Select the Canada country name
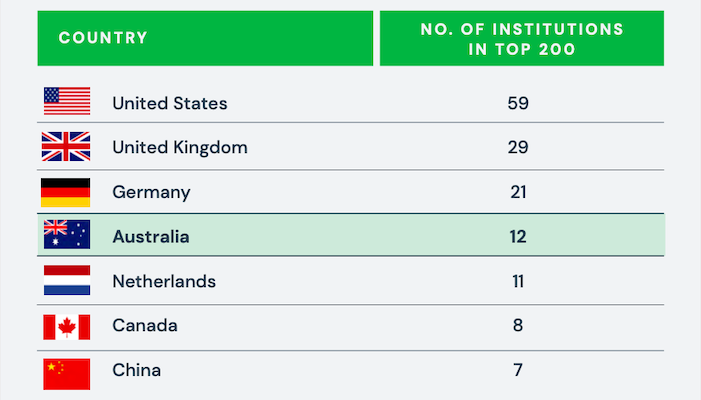Viewport: 701px width, 400px height. tap(144, 326)
